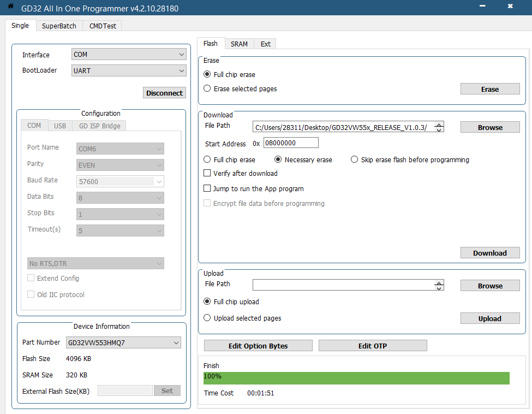
Task: Expand the BootLoader UART dropdown
Action: 129,70
